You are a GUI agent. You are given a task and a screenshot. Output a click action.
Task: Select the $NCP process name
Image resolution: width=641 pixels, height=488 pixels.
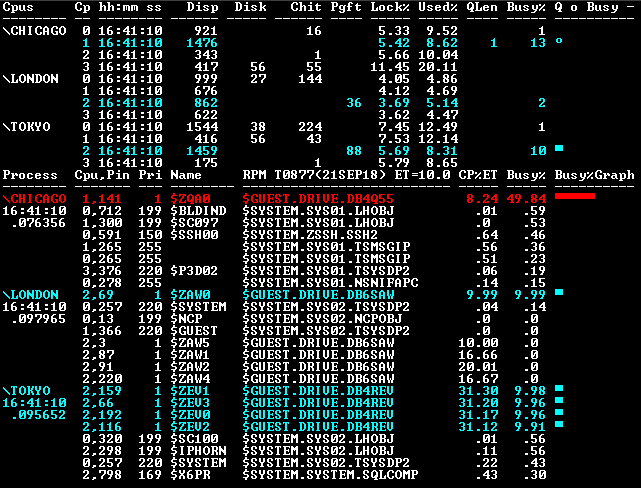coord(186,319)
